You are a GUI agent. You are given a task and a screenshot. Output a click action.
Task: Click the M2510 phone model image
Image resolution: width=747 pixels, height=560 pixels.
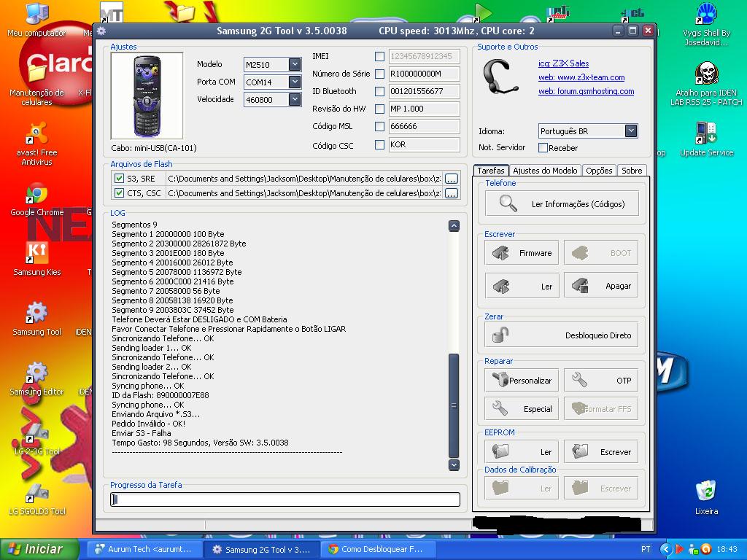(147, 96)
